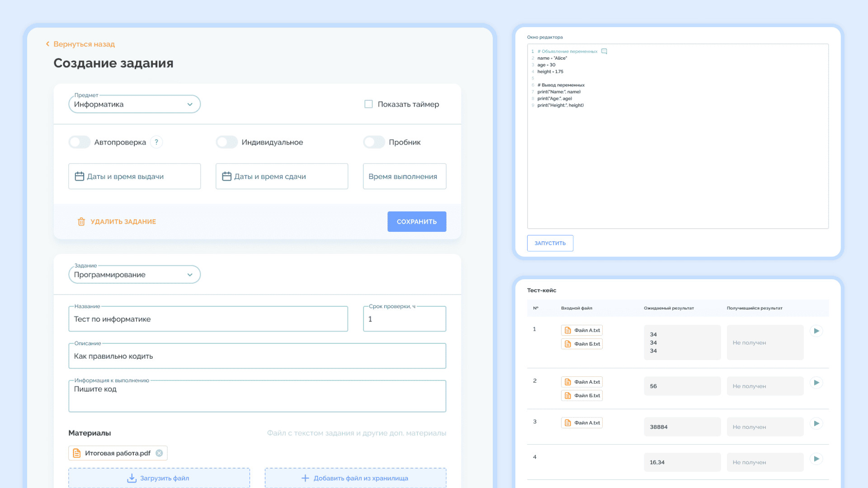The image size is (868, 488).
Task: Click the comment icon in code editor
Action: point(604,52)
